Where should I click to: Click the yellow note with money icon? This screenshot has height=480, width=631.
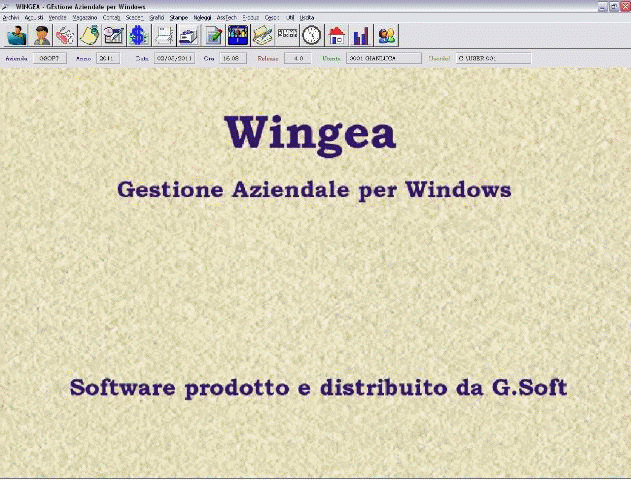(90, 35)
